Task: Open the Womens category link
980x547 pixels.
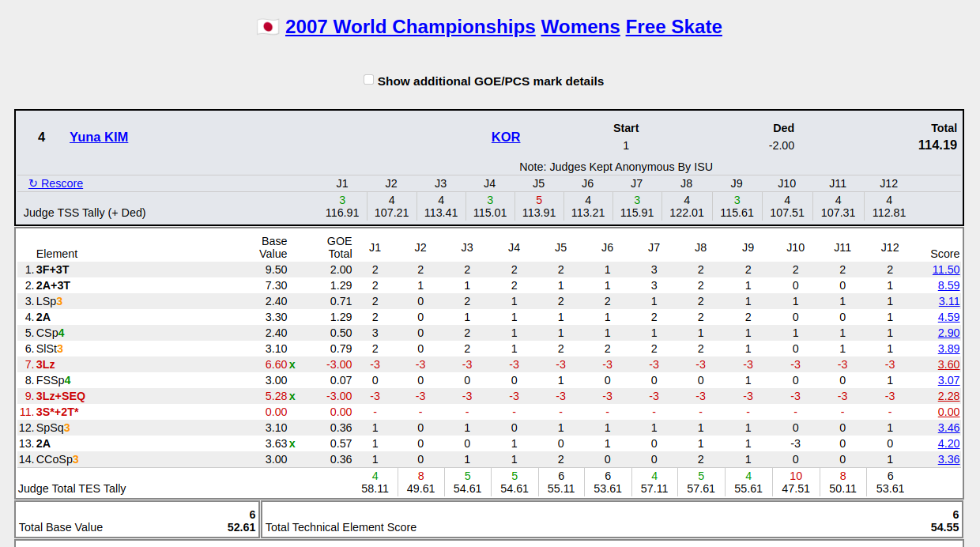Action: (580, 27)
